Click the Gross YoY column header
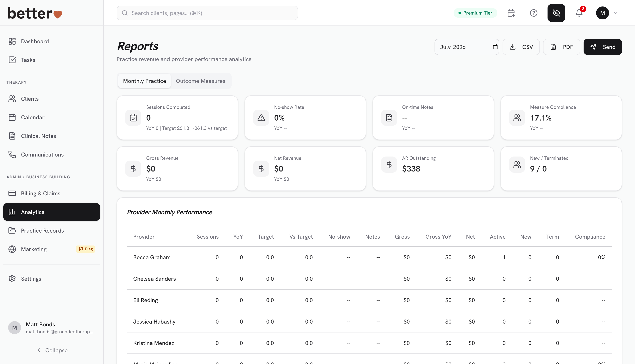Image resolution: width=635 pixels, height=364 pixels. coord(438,237)
